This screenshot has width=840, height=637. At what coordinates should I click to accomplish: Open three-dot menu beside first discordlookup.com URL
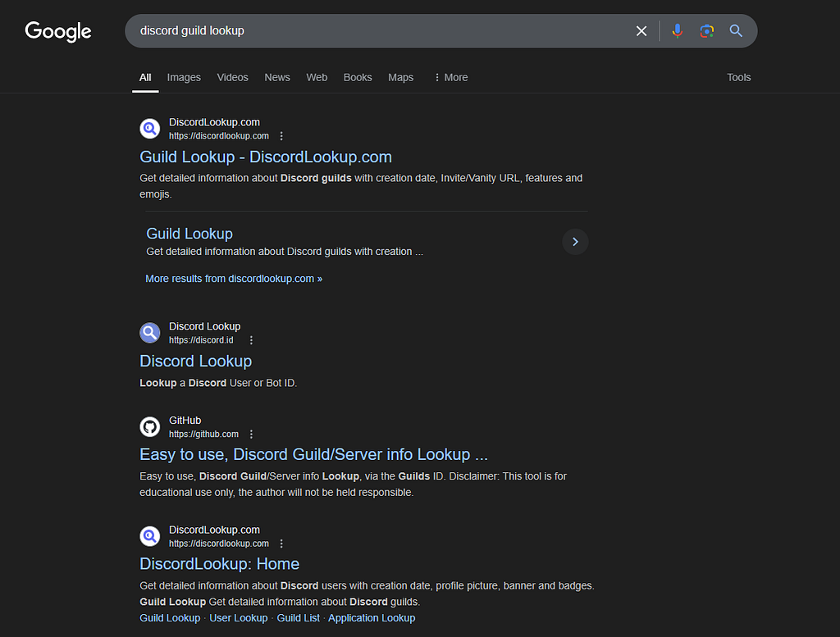pyautogui.click(x=281, y=136)
